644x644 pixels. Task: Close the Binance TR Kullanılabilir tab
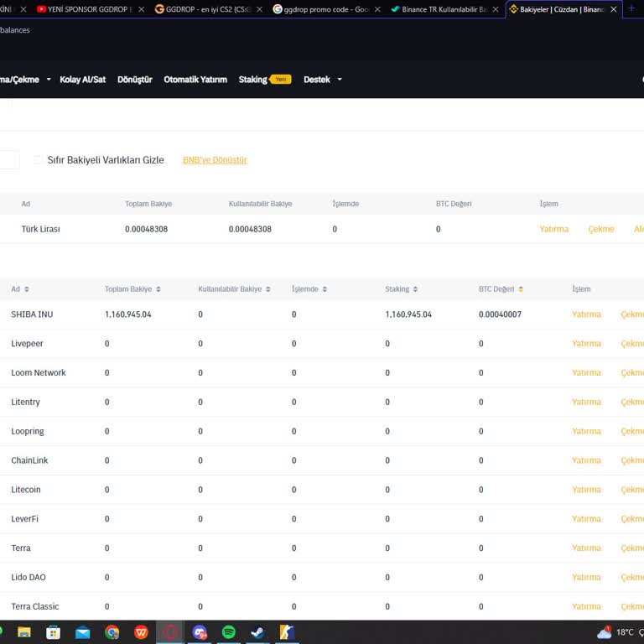click(496, 9)
